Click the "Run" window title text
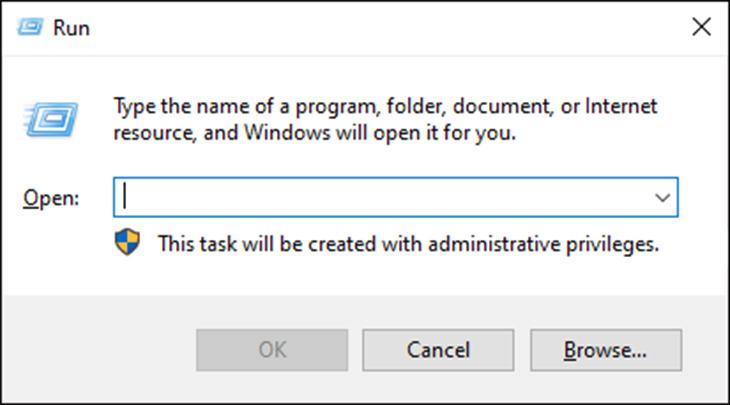 pos(71,28)
